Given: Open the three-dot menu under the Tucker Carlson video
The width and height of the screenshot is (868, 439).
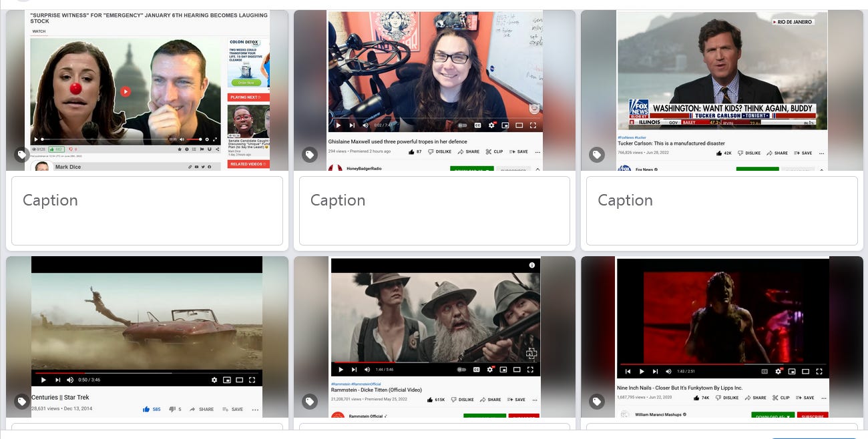Looking at the screenshot, I should point(822,153).
